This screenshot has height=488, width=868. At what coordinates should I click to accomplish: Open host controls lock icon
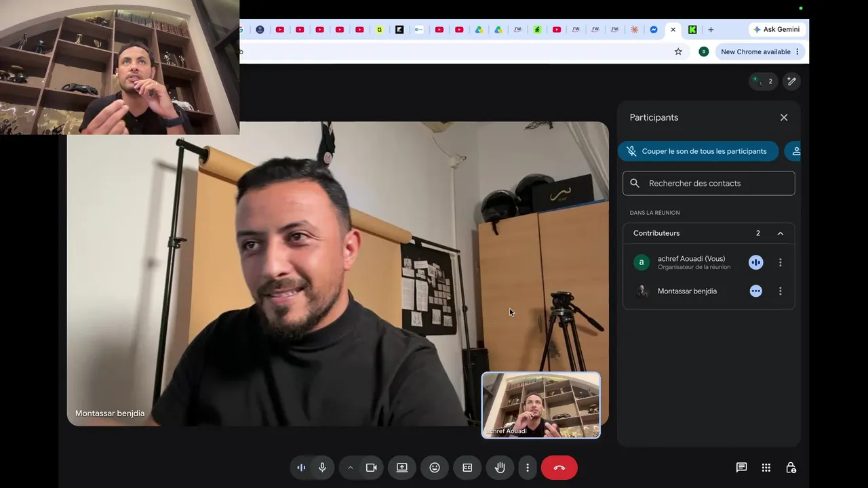point(791,468)
